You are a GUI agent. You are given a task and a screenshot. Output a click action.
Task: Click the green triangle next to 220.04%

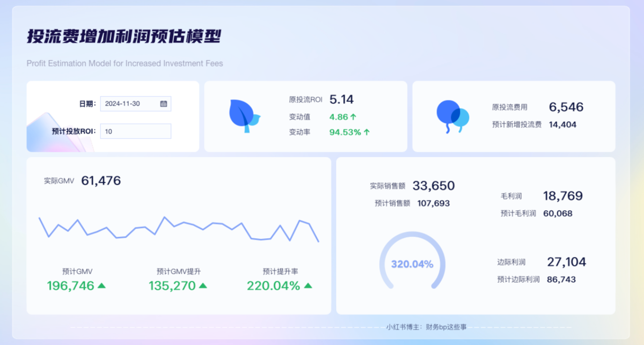[308, 286]
